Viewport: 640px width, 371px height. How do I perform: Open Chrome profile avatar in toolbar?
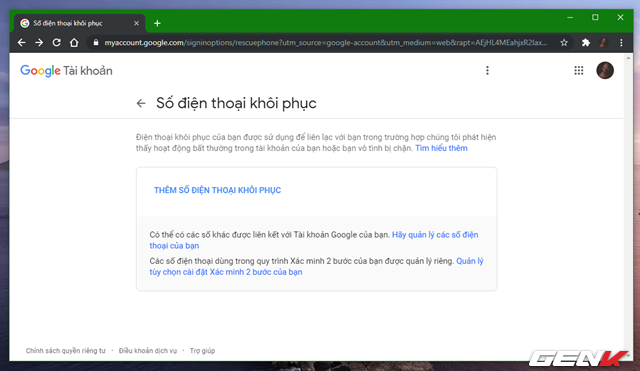pyautogui.click(x=603, y=42)
